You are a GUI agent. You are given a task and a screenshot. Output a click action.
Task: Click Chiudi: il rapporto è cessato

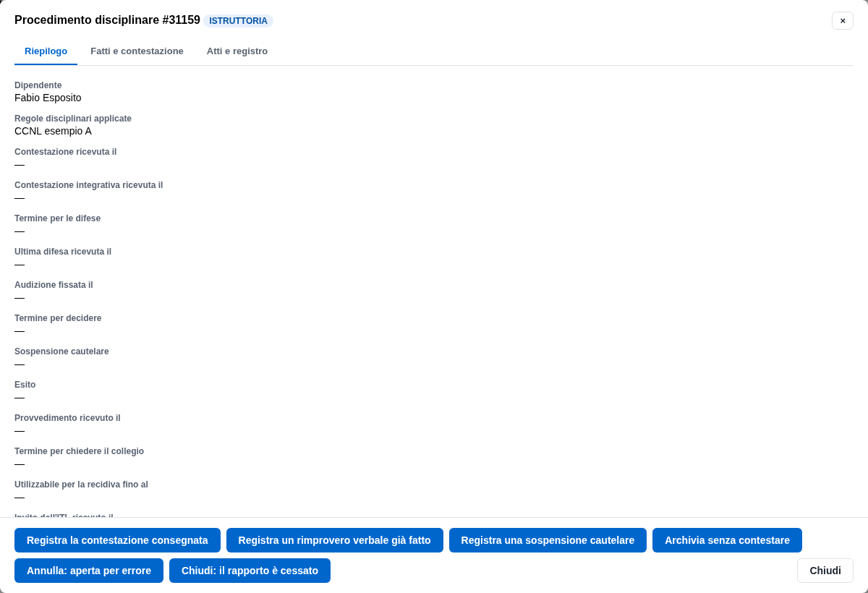tap(250, 571)
